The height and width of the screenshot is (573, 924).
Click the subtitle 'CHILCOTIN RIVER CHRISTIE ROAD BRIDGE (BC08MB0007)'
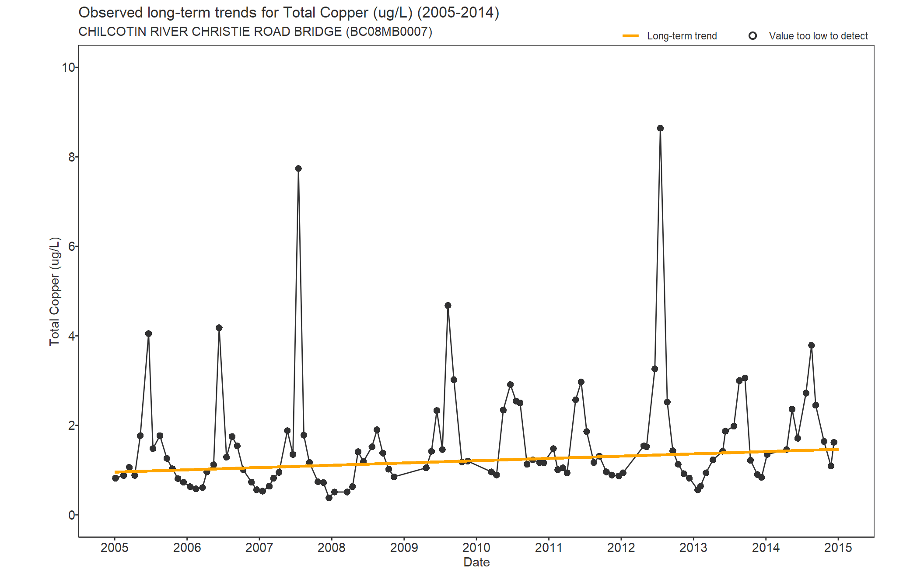click(x=255, y=32)
